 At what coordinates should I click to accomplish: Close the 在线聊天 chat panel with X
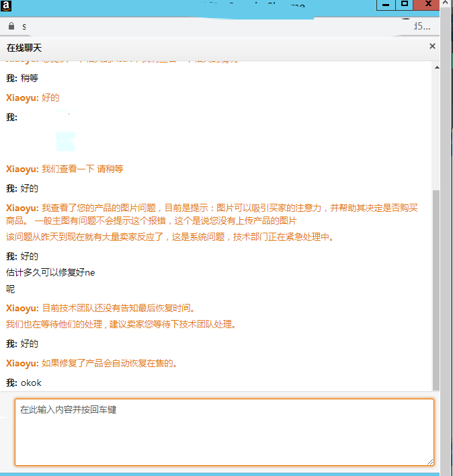point(432,46)
